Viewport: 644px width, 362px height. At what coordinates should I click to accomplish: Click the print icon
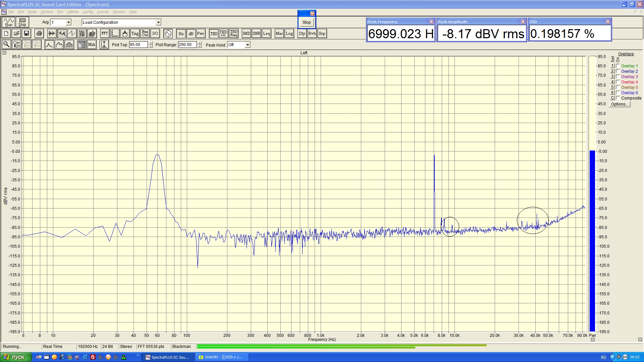point(39,34)
